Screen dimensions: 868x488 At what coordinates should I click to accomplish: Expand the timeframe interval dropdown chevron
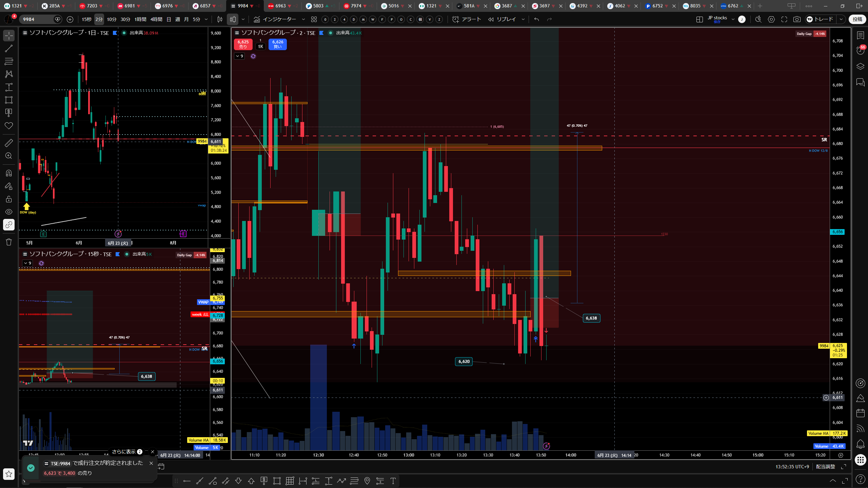[206, 19]
